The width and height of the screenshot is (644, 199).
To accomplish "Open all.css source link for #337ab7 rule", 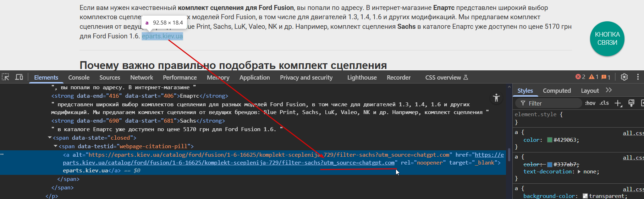I will pyautogui.click(x=633, y=157).
